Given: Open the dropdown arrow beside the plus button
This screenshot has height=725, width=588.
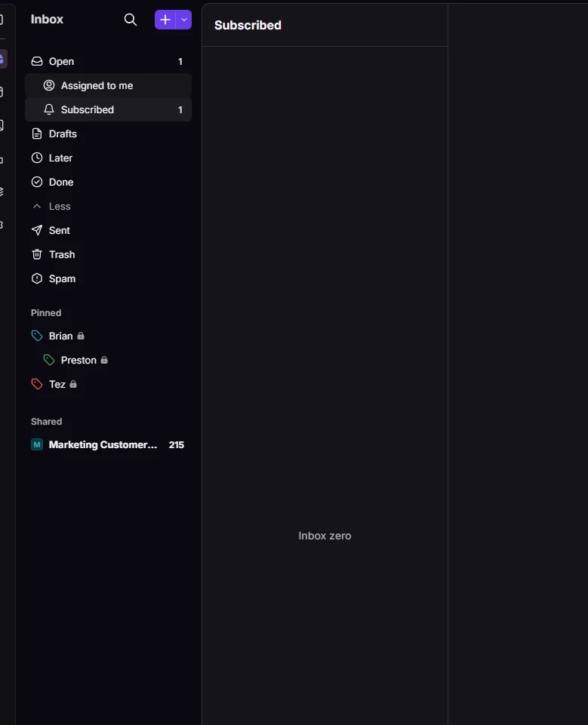Looking at the screenshot, I should coord(184,20).
